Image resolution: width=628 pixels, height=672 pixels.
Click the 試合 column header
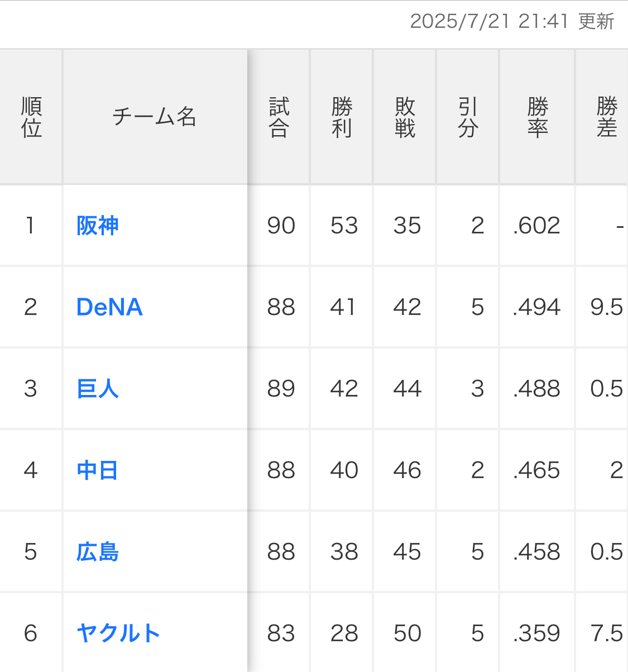coord(279,117)
